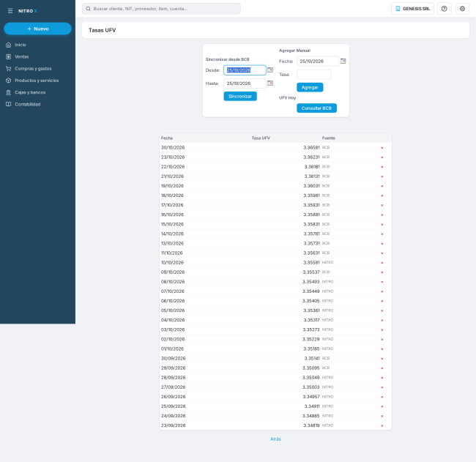
Task: Click the date cell 14/10/2026
Action: pyautogui.click(x=172, y=234)
